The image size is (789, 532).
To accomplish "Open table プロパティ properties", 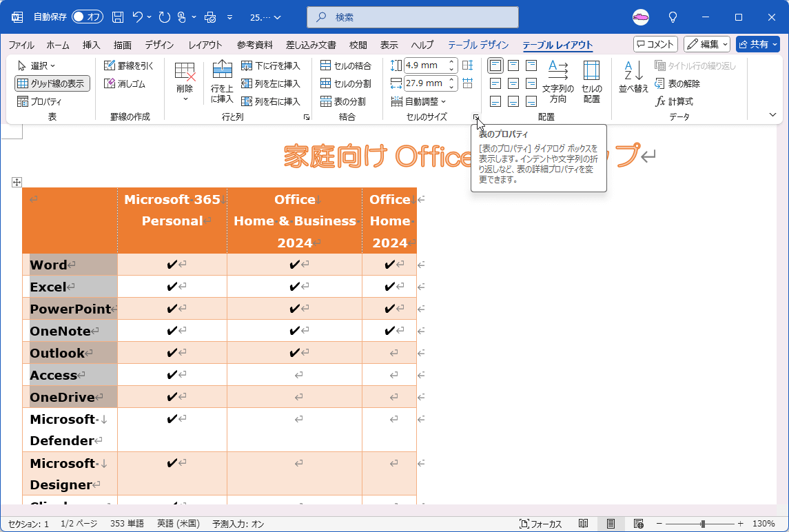I will click(x=40, y=101).
